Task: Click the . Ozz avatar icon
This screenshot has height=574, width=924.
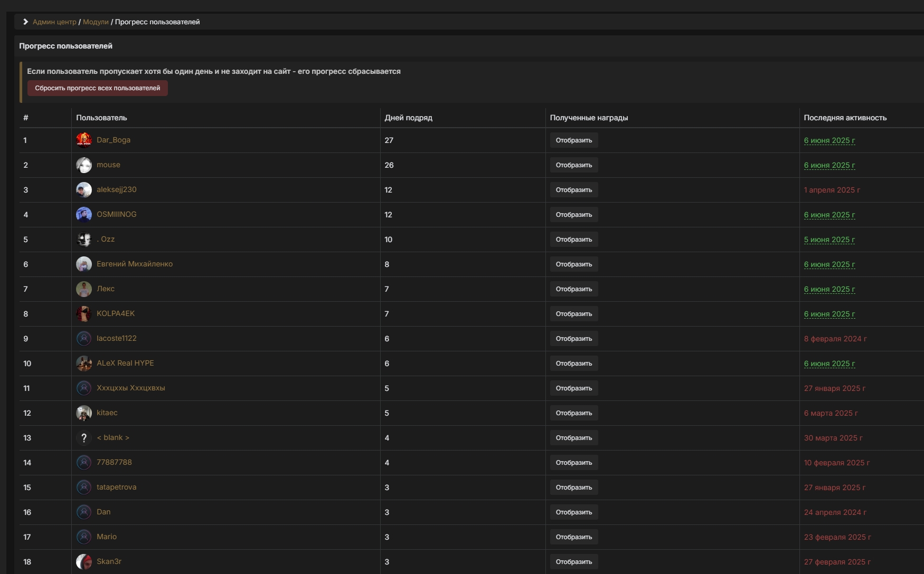Action: point(83,240)
